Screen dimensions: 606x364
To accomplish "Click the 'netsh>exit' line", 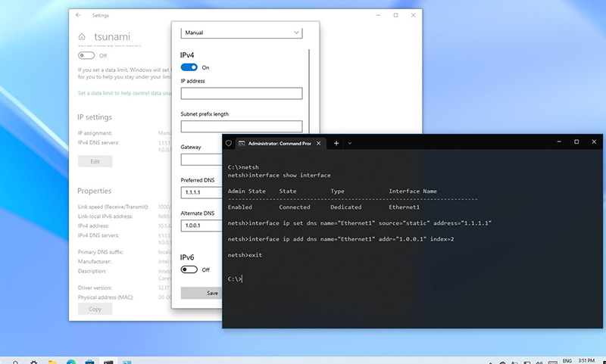I will click(x=245, y=255).
